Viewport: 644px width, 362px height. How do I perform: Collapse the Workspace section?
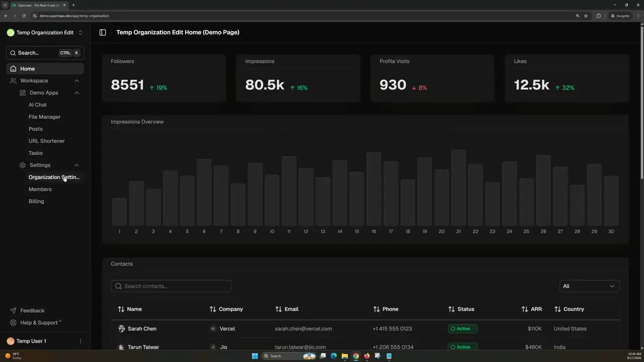click(x=76, y=80)
